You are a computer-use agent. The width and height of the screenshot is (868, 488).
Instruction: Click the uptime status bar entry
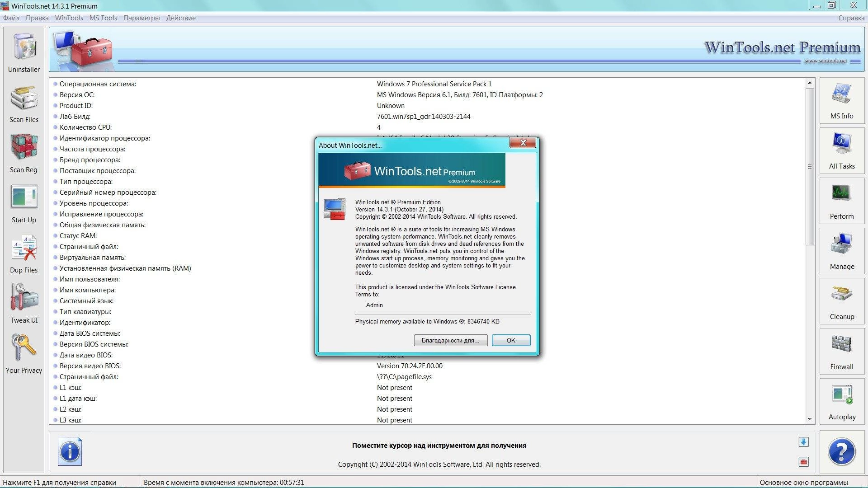[224, 483]
